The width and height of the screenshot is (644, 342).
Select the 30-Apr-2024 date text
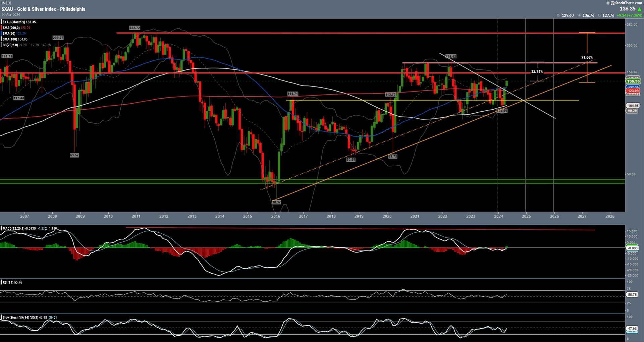pyautogui.click(x=11, y=15)
